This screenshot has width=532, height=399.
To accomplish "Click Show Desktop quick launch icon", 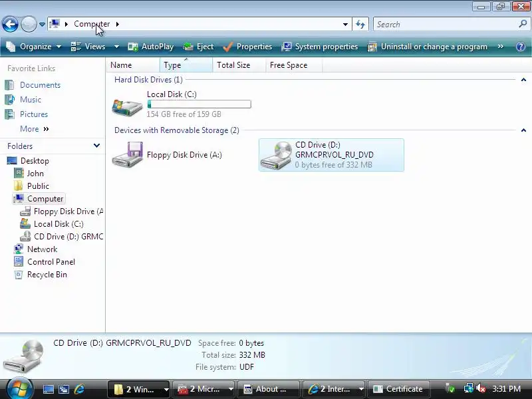I will click(x=48, y=389).
